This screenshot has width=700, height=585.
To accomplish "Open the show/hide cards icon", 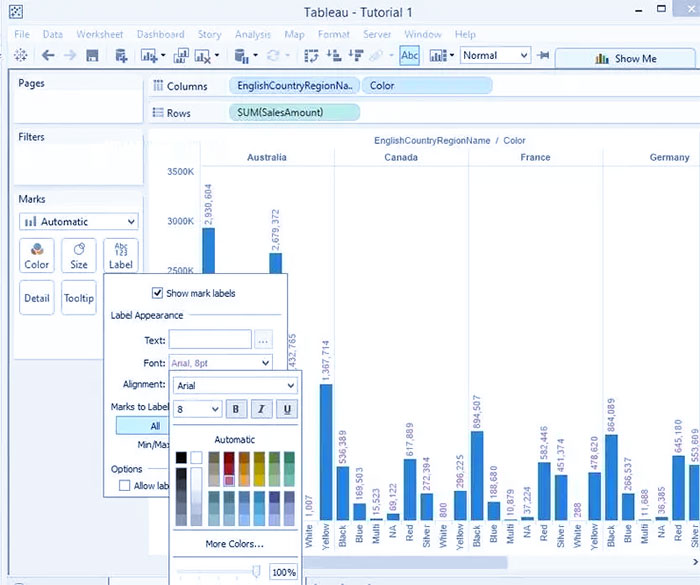I will [438, 56].
